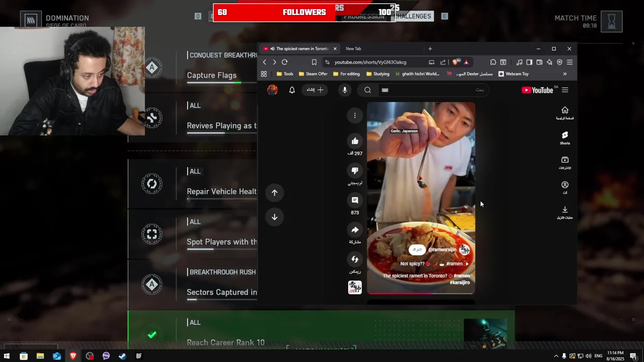Open the Brave Rewards triangle icon
Image resolution: width=644 pixels, height=362 pixels.
pyautogui.click(x=466, y=62)
